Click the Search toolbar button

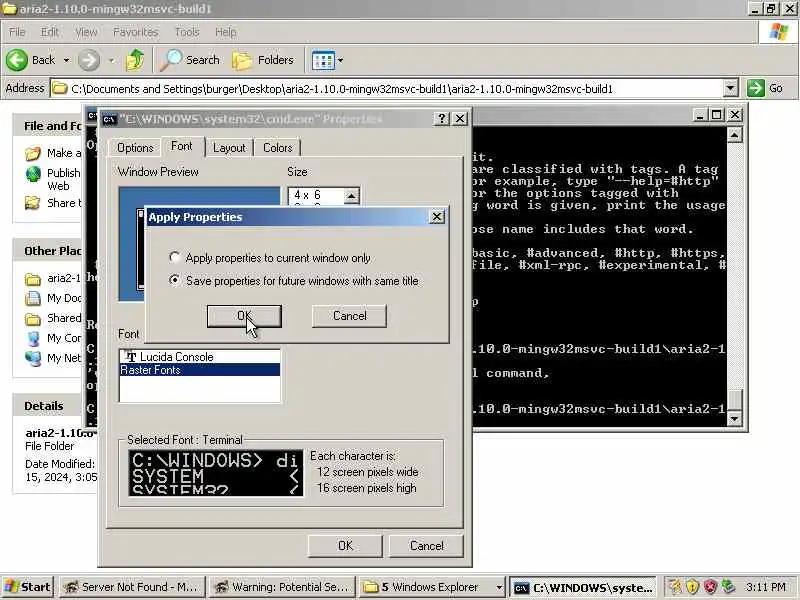[190, 60]
